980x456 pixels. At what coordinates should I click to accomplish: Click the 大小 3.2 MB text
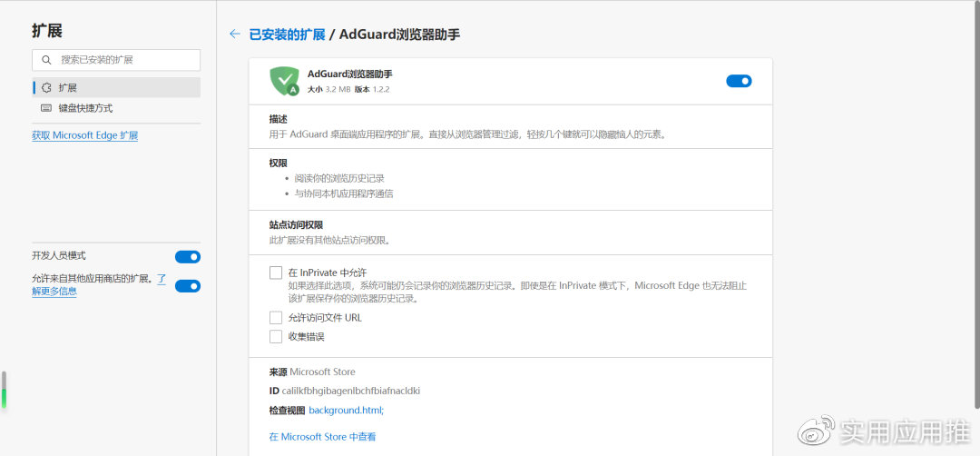pos(328,89)
